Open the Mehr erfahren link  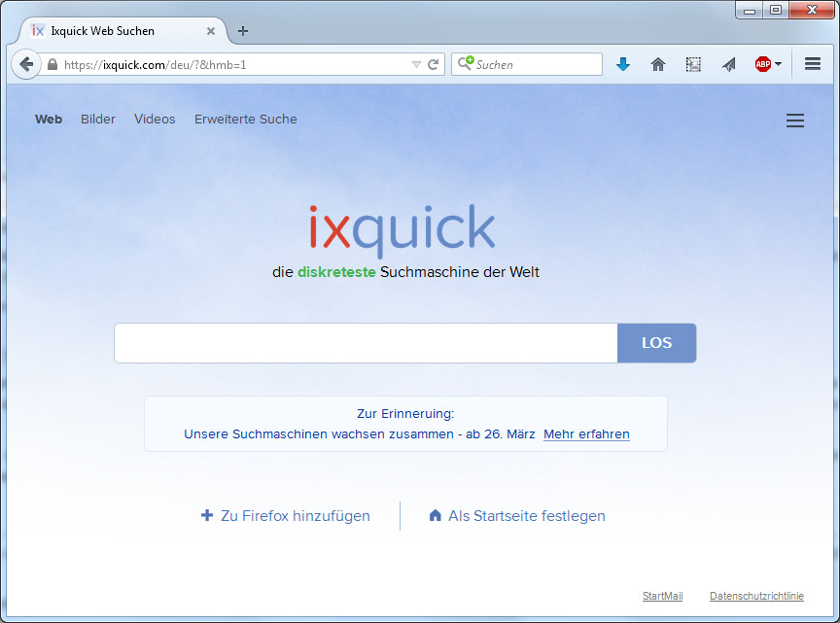586,434
